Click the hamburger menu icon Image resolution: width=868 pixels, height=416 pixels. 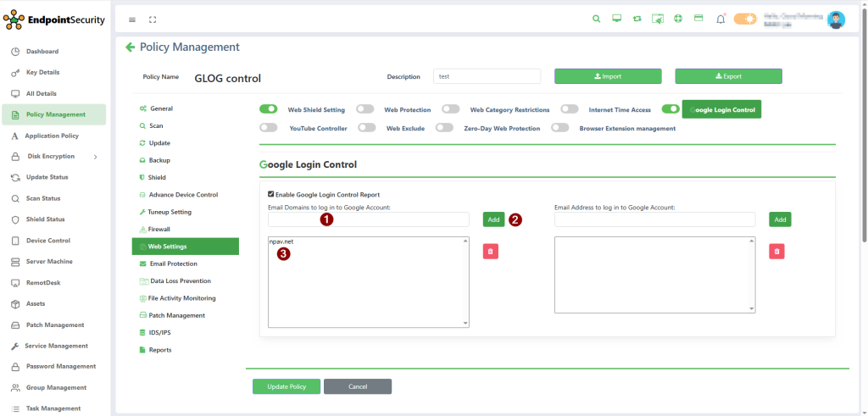point(132,19)
